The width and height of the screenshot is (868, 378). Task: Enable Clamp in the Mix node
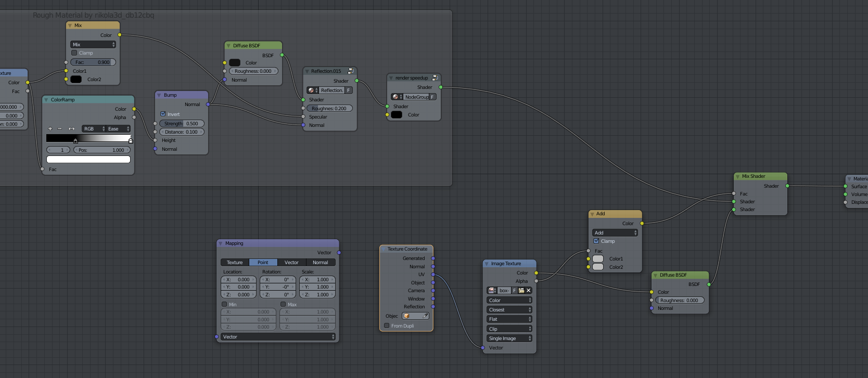click(x=74, y=53)
